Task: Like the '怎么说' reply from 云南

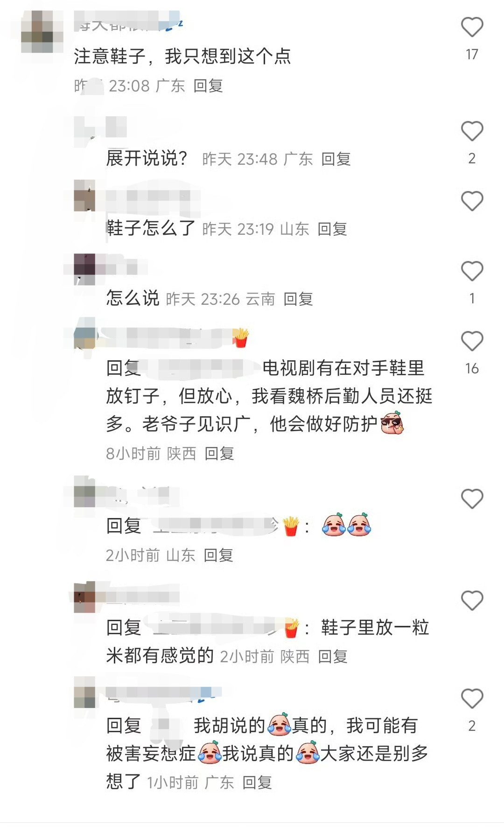Action: point(472,271)
